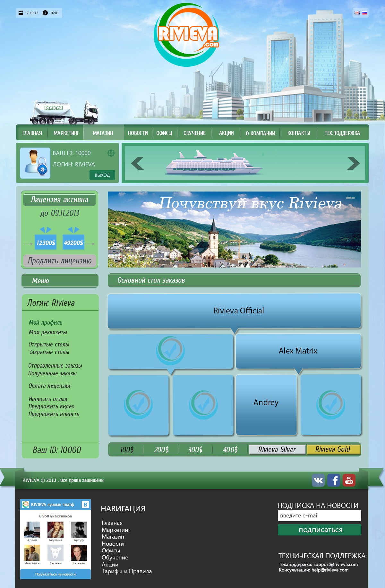Open Оплата лицензии link

[49, 386]
